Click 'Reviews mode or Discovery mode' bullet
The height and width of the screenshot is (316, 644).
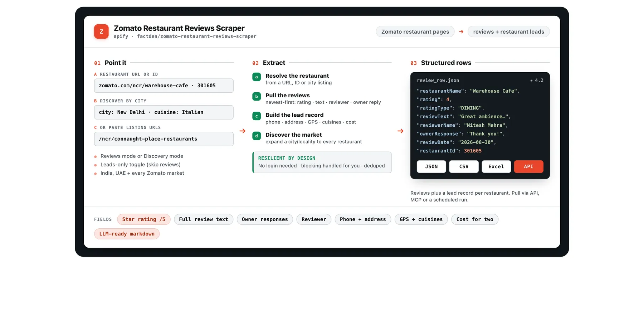(x=142, y=156)
